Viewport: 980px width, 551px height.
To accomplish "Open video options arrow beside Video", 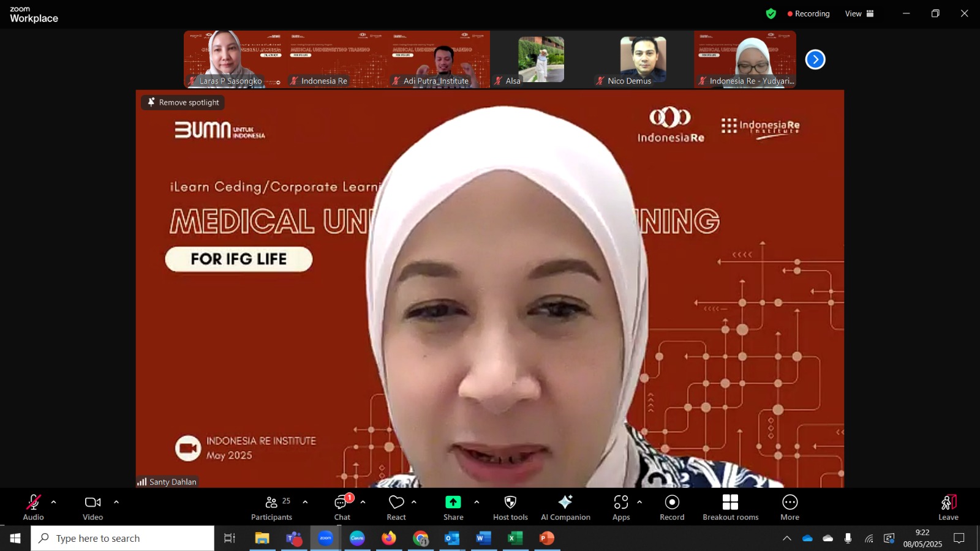I will [116, 502].
